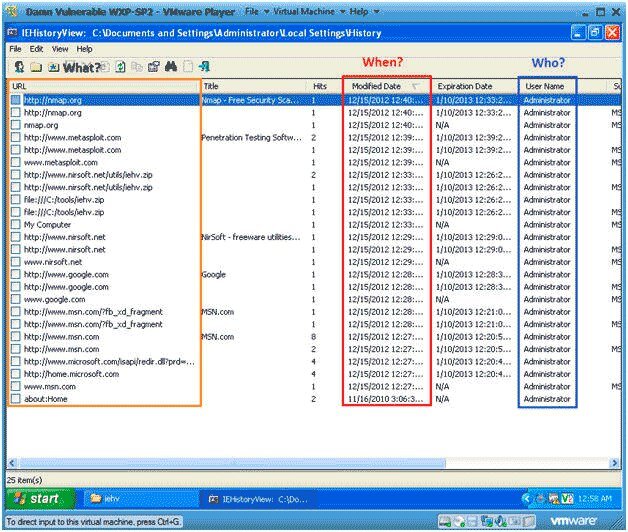Select the 'about:Home' URL row
Image resolution: width=628 pixels, height=532 pixels.
(46, 399)
